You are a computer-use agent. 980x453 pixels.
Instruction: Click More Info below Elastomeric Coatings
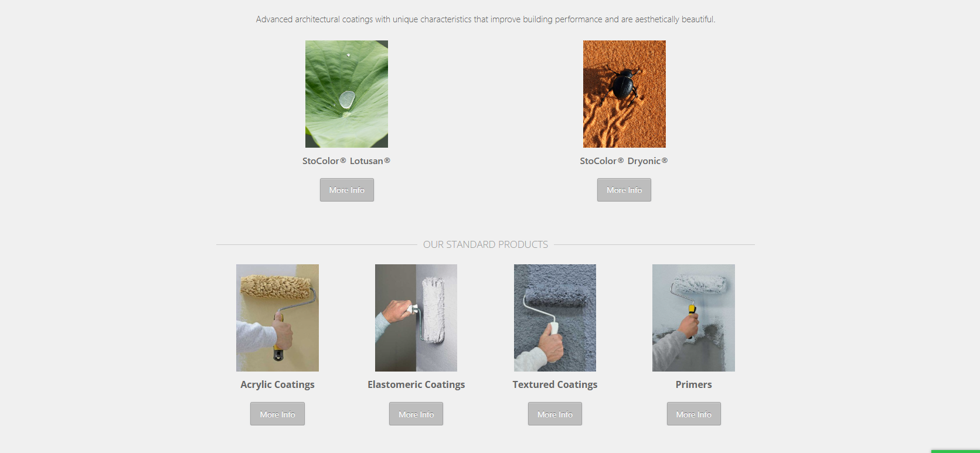click(416, 414)
